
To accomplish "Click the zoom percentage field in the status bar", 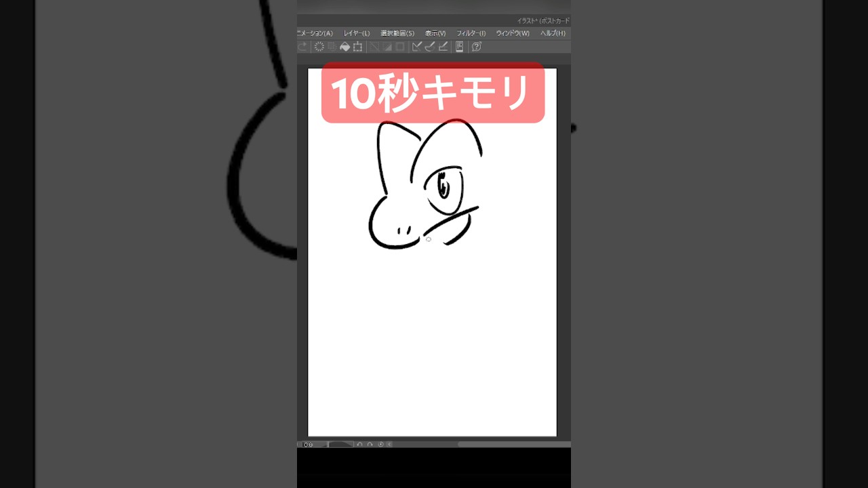I will 309,444.
